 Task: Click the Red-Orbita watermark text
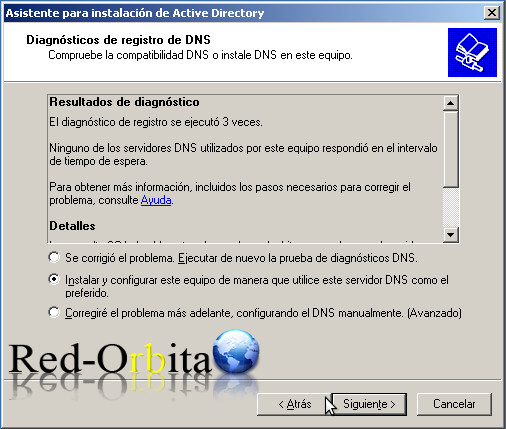[110, 359]
